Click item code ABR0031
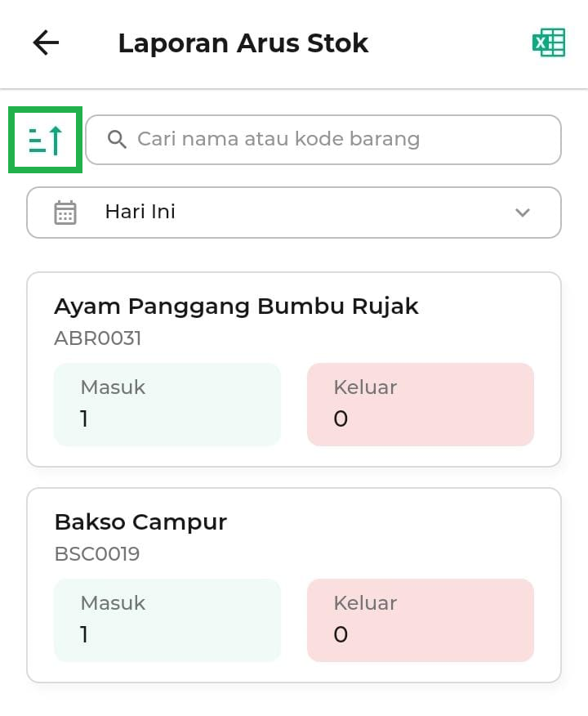Screen dimensions: 588x716 pos(98,338)
